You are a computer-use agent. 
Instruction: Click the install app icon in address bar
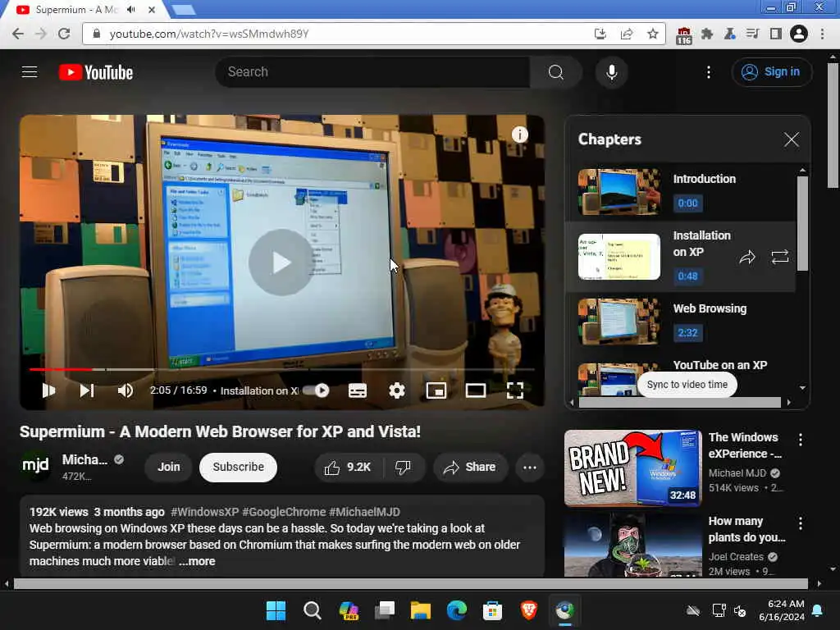coord(600,34)
